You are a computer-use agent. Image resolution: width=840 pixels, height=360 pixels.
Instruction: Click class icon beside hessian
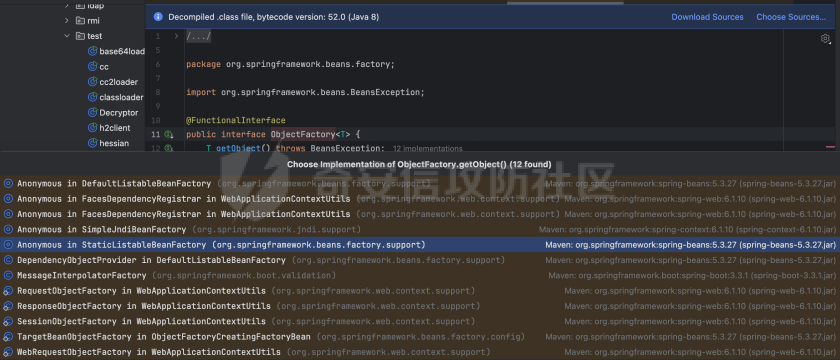click(x=92, y=143)
